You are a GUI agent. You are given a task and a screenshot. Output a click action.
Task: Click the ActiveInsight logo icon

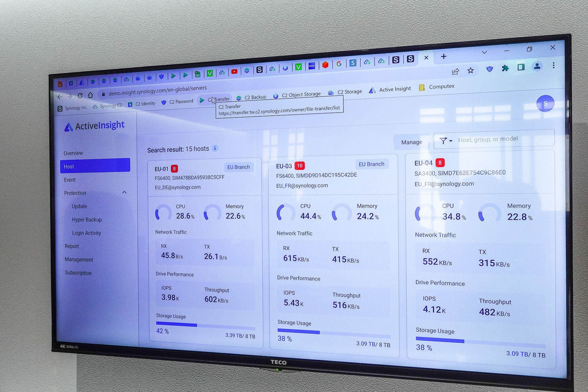[66, 126]
